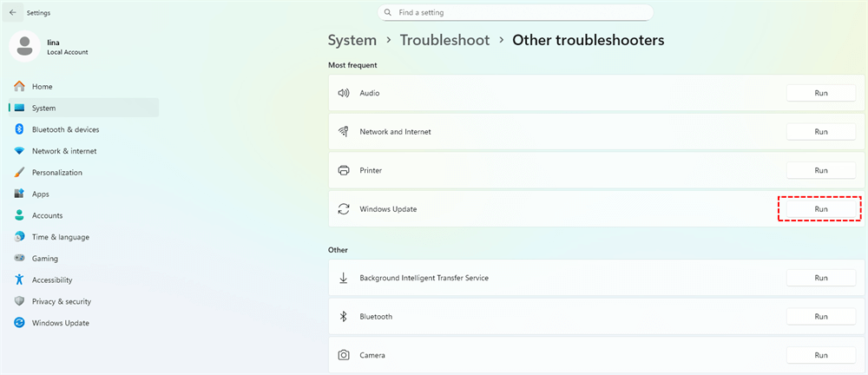
Task: Open Privacy & security section
Action: tap(61, 301)
